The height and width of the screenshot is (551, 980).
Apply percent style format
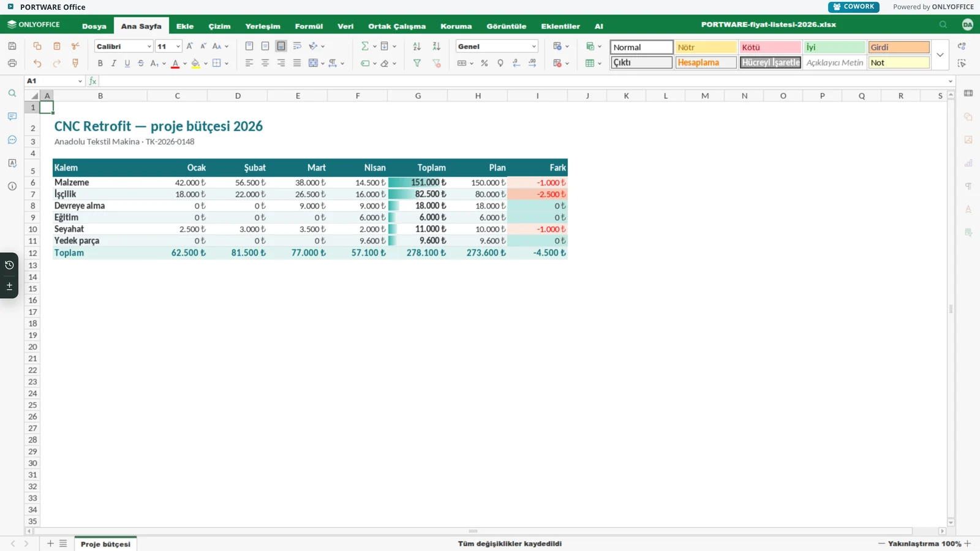tap(484, 63)
